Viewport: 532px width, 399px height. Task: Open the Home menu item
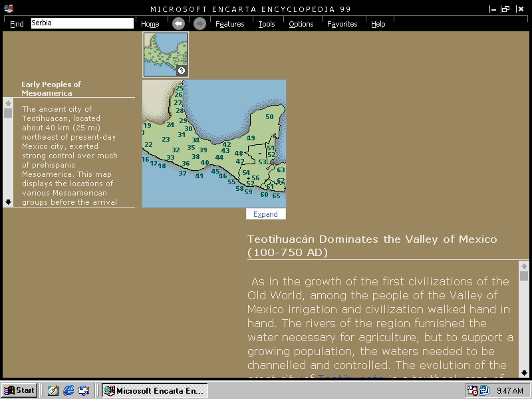click(150, 24)
